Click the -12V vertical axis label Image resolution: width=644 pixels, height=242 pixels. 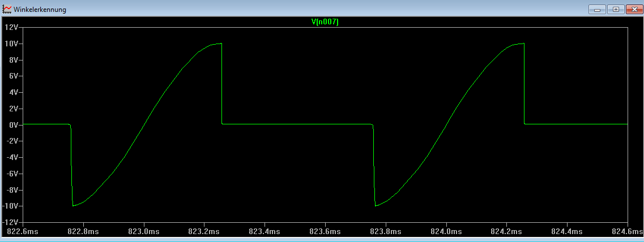click(x=11, y=222)
